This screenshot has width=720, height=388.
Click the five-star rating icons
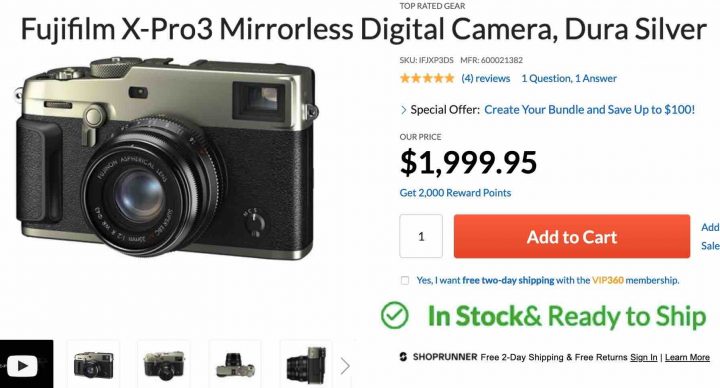pos(427,78)
